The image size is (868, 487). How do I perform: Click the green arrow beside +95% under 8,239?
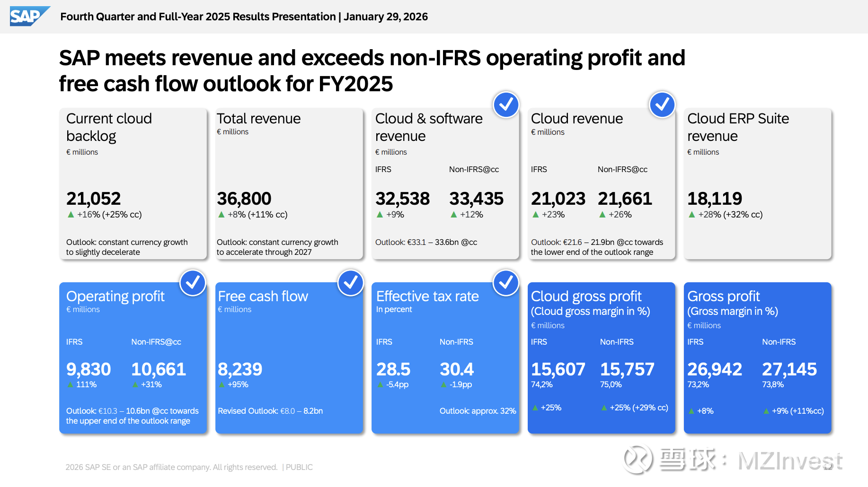coord(221,385)
